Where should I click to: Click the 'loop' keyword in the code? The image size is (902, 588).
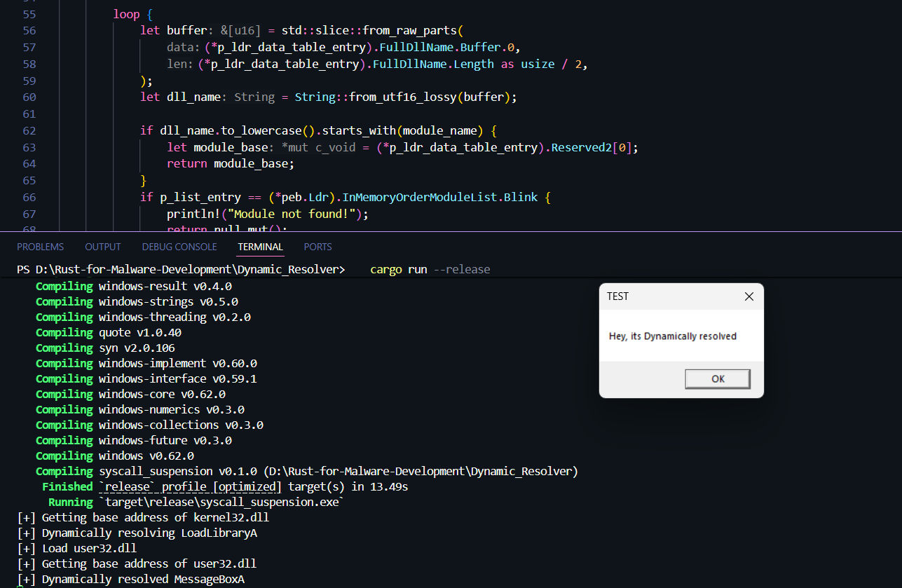click(x=127, y=14)
